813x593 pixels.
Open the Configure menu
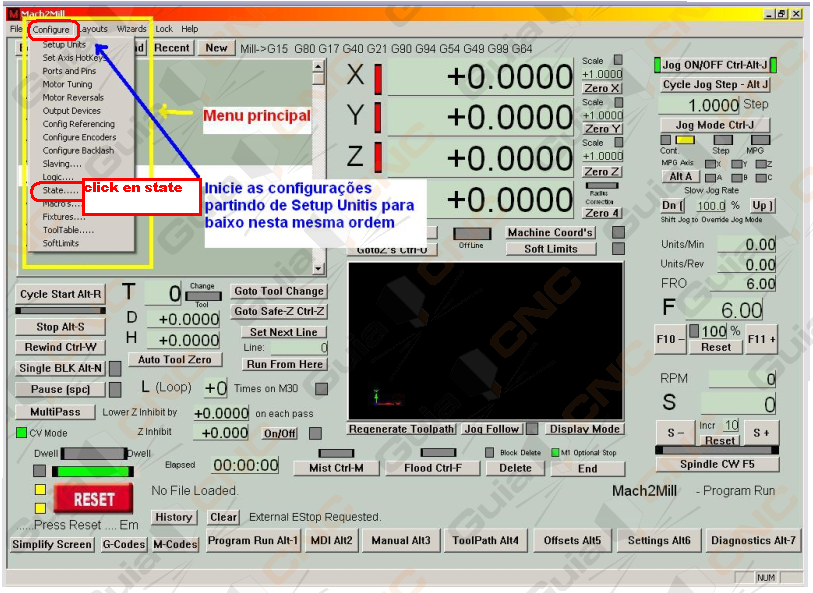pyautogui.click(x=51, y=30)
